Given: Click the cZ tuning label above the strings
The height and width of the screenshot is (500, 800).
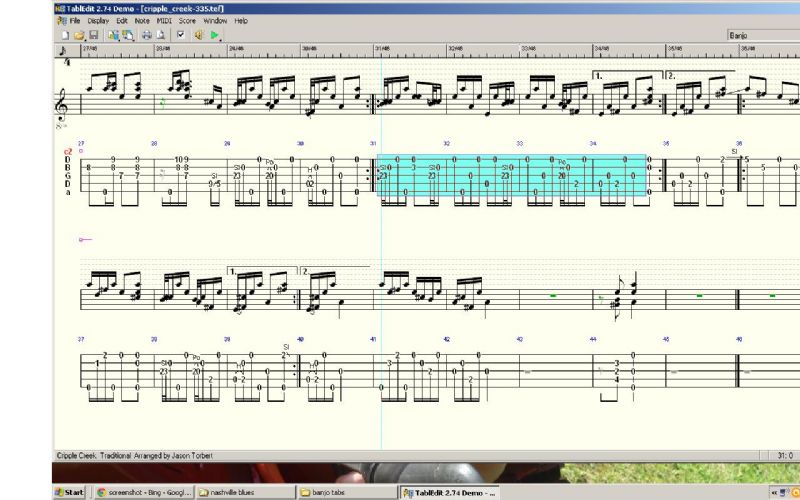Looking at the screenshot, I should pyautogui.click(x=68, y=152).
